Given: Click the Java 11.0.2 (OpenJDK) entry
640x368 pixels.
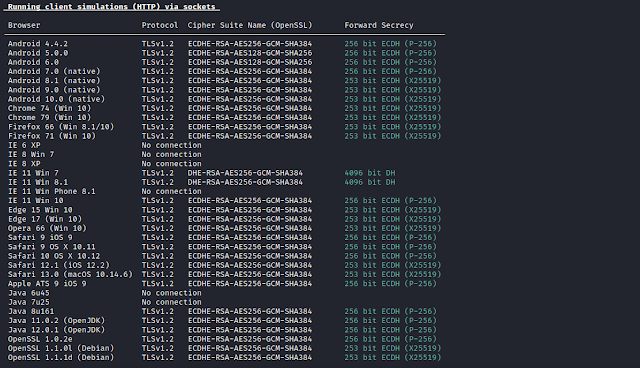Looking at the screenshot, I should [56, 321].
